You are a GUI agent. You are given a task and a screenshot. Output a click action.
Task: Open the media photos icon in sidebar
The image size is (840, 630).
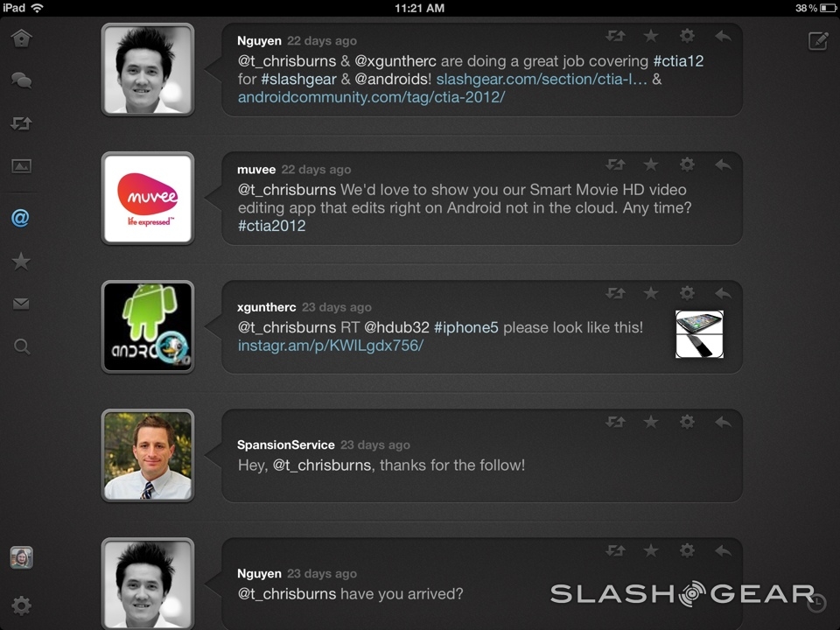click(21, 166)
